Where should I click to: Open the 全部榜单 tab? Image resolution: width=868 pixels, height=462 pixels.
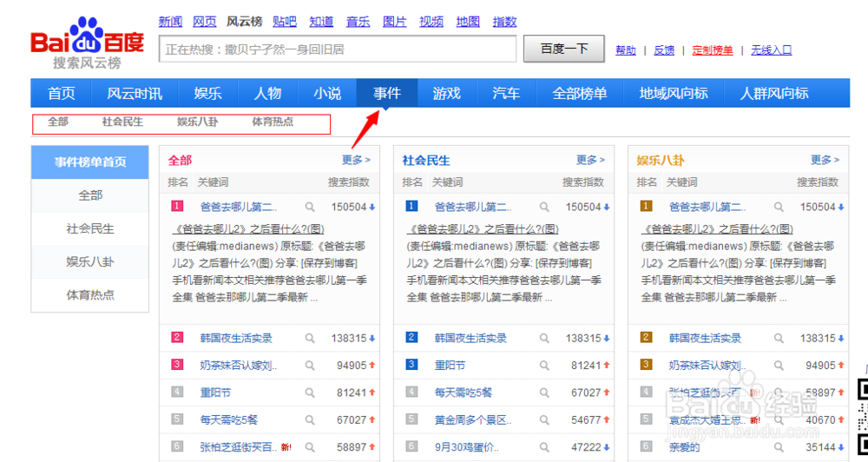pos(580,93)
